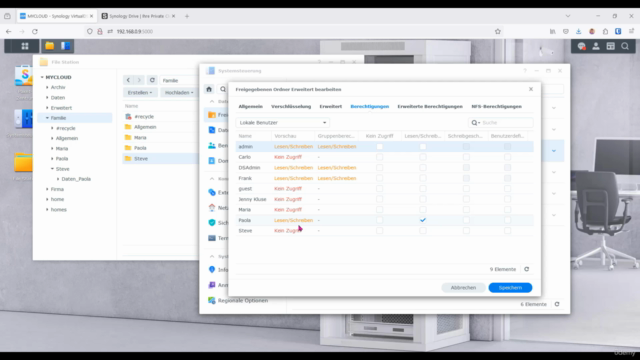Switch to the Verschlüsselung tab
This screenshot has width=640, height=360.
click(291, 107)
